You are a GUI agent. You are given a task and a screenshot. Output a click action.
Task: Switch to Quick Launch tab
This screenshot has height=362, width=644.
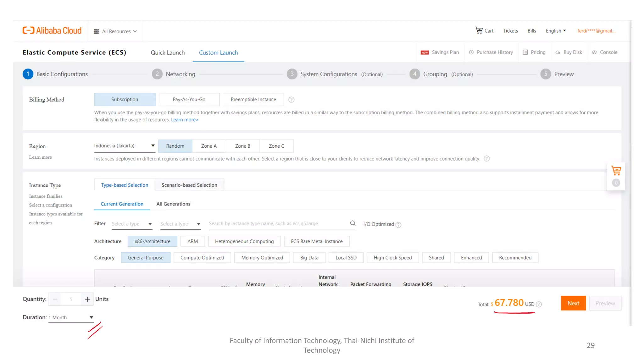[168, 52]
